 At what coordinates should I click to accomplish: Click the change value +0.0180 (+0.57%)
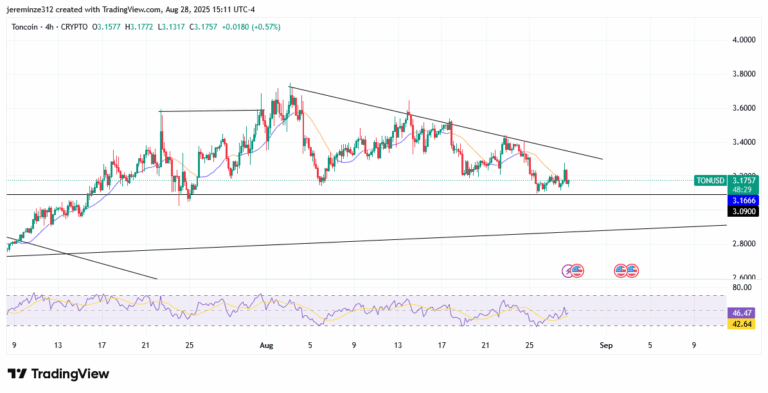(251, 27)
